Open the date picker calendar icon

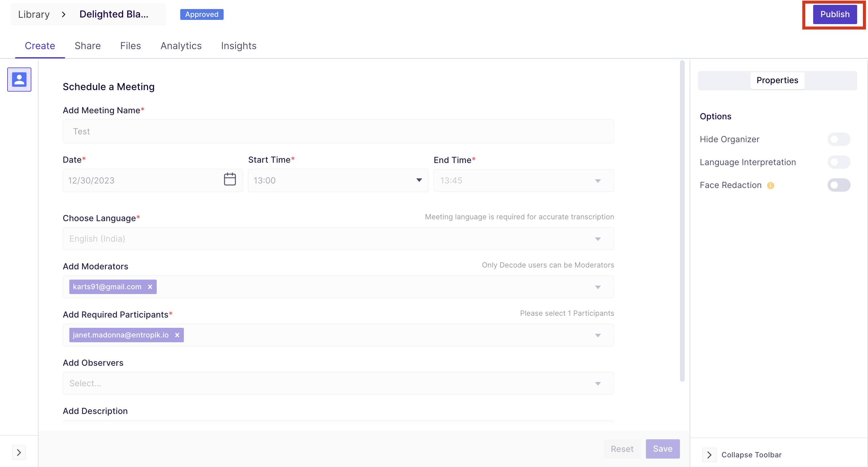pyautogui.click(x=230, y=179)
